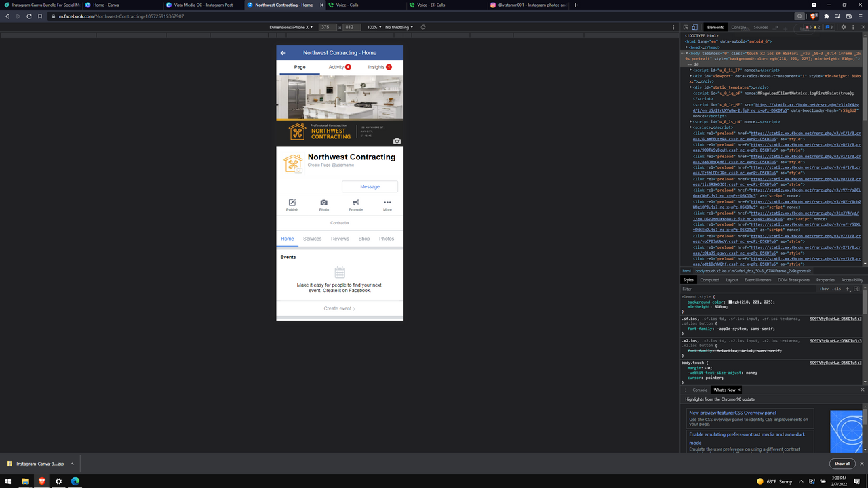Reload the page
The image size is (868, 488).
click(x=29, y=16)
